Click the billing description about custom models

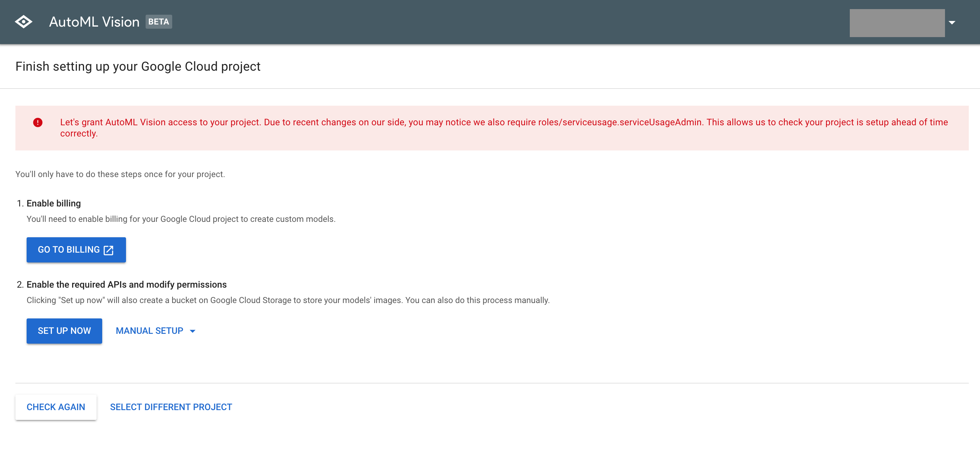pos(181,219)
